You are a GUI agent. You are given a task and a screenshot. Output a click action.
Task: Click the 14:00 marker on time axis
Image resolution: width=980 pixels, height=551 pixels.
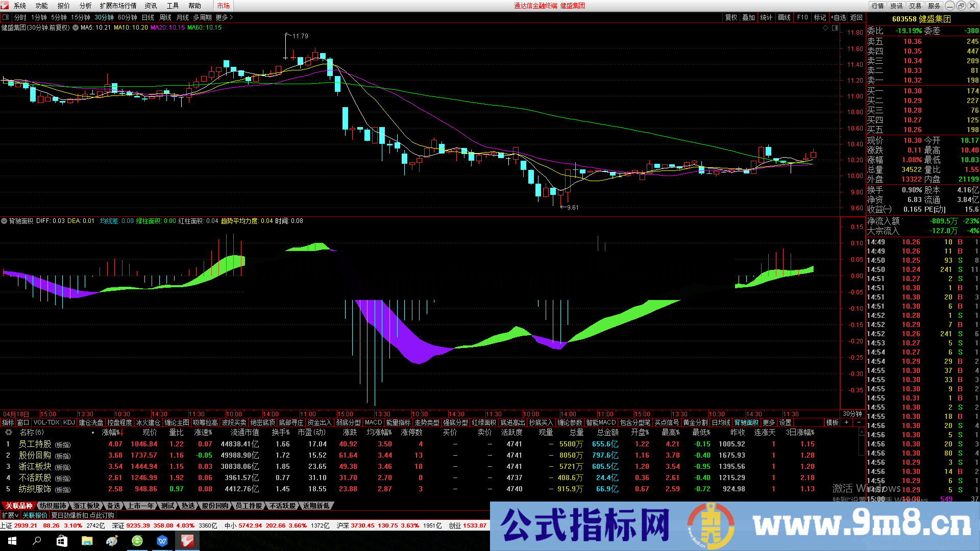[x=271, y=414]
